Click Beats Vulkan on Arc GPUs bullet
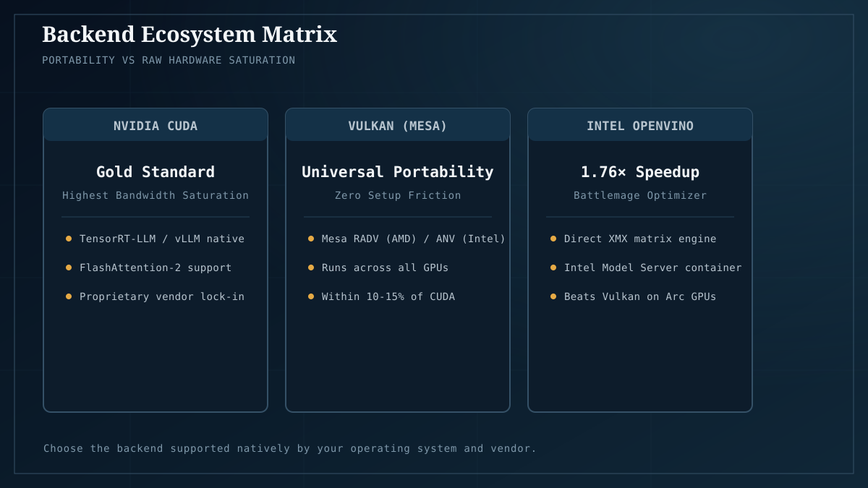Image resolution: width=868 pixels, height=488 pixels. click(633, 296)
